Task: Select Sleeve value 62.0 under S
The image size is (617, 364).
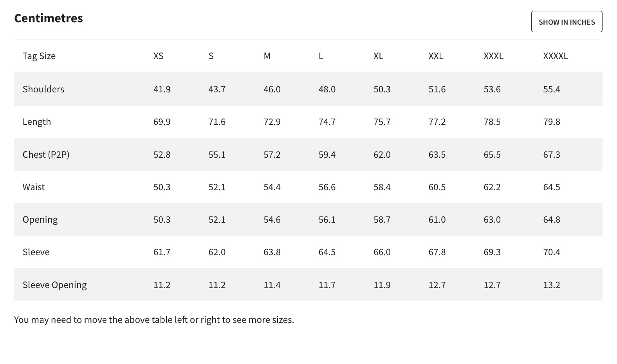Action: coord(217,252)
